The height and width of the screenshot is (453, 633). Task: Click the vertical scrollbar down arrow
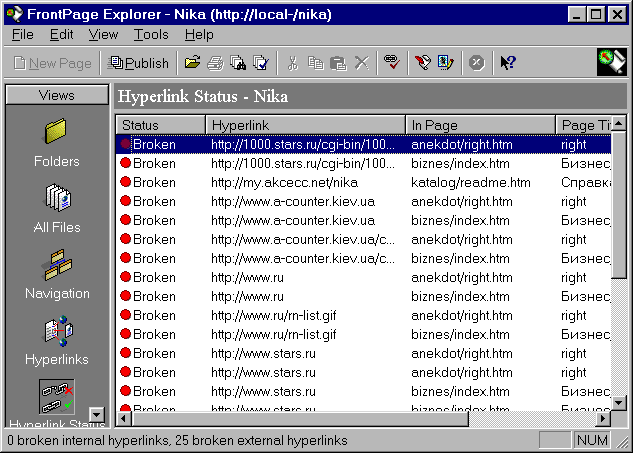point(619,402)
